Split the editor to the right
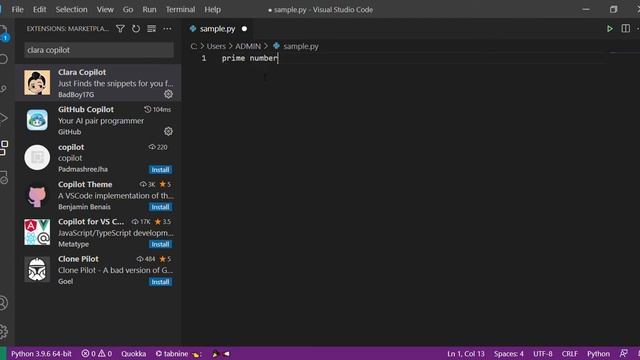Image resolution: width=640 pixels, height=360 pixels. (625, 29)
